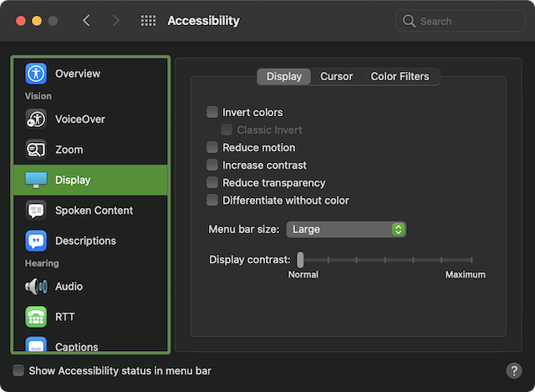Click the Overview accessibility icon

tap(36, 74)
